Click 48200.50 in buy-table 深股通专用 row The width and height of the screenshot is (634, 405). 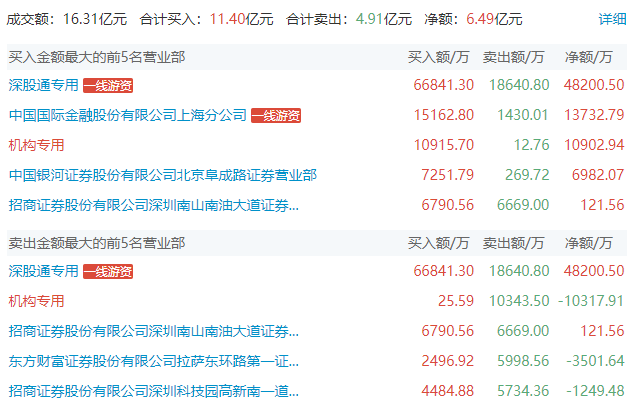coord(594,85)
